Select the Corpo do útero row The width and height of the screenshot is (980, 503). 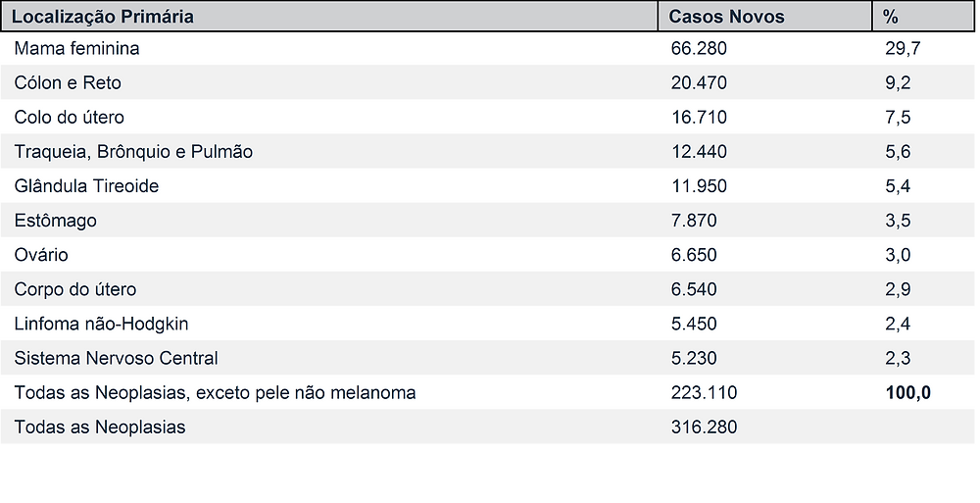click(487, 289)
